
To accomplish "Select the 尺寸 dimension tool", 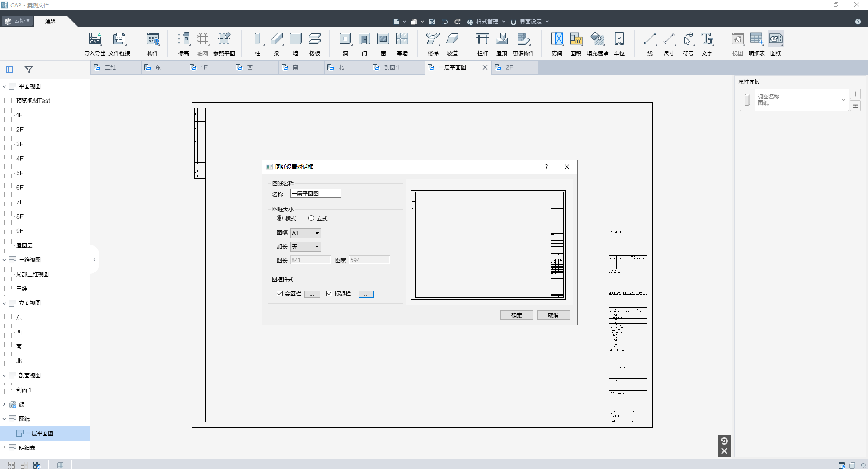I will 669,44.
